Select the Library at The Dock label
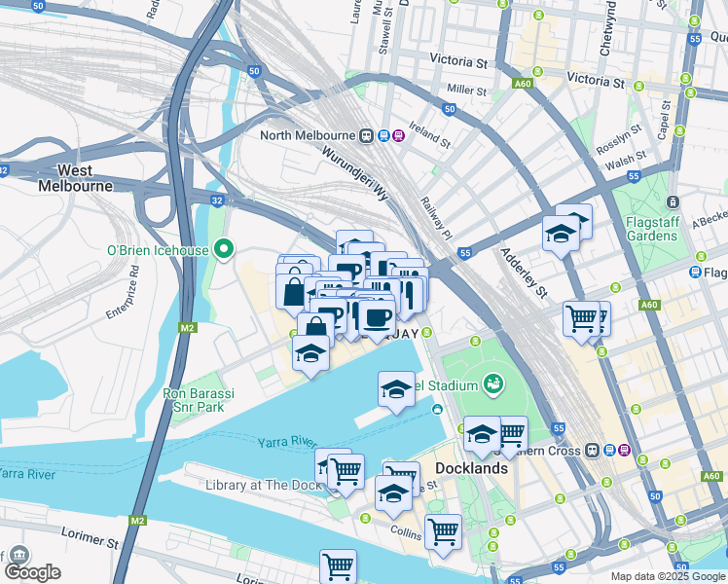 pyautogui.click(x=264, y=485)
